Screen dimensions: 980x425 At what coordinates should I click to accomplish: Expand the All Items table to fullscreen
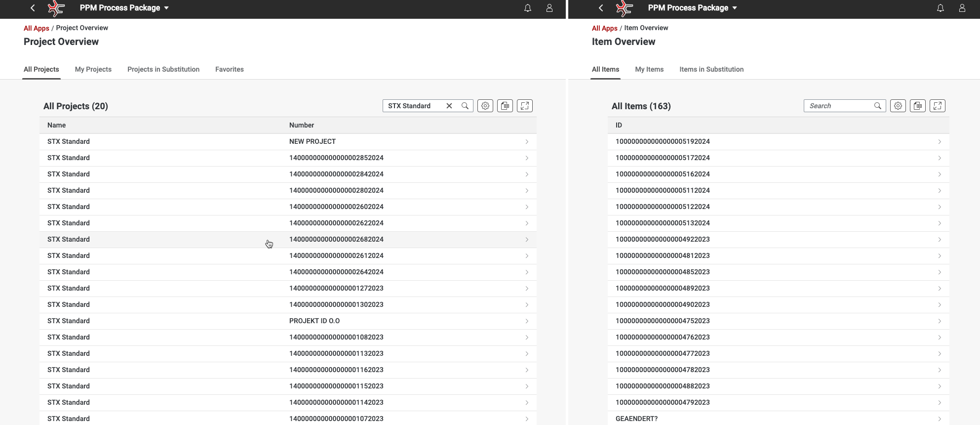coord(938,106)
